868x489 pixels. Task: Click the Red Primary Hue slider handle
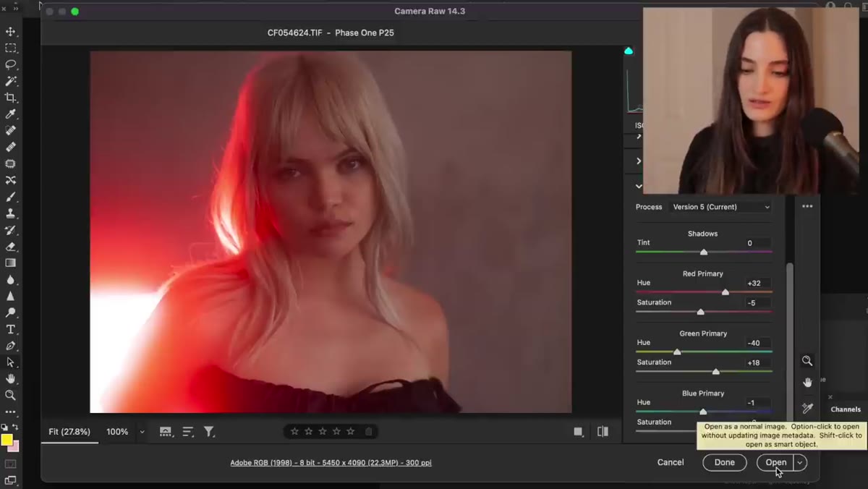[x=726, y=292]
